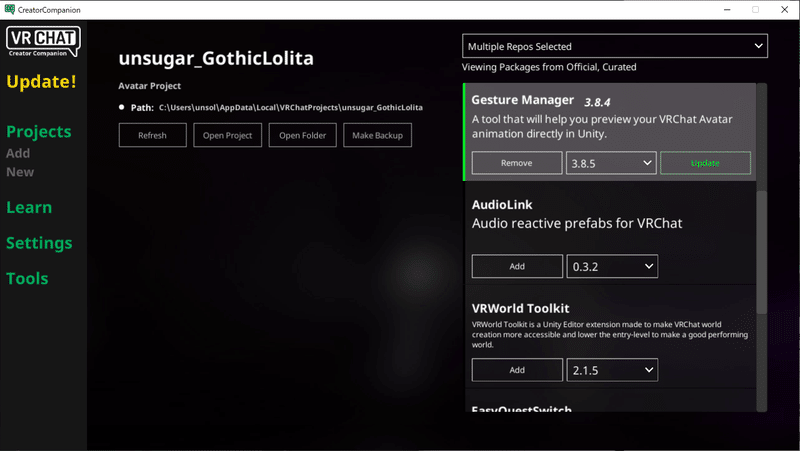Minimize the CreatorCompanion window

click(x=727, y=10)
